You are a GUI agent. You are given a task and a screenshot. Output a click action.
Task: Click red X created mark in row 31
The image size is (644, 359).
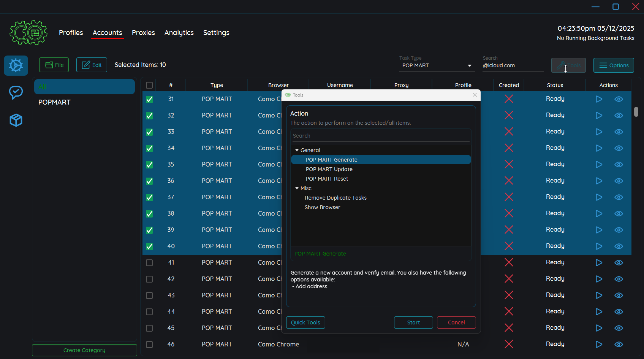[509, 99]
